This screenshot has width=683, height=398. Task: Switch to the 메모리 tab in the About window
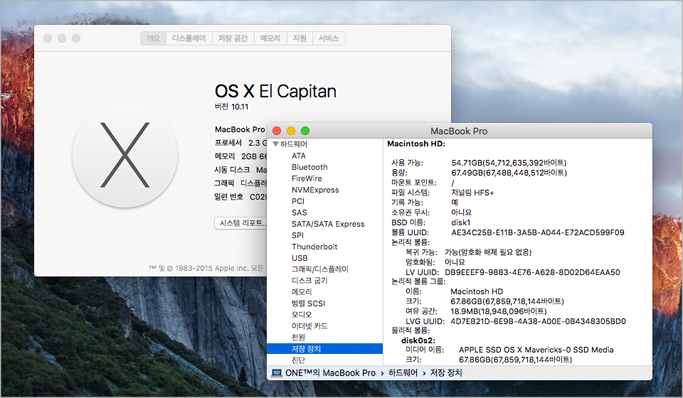(x=270, y=38)
